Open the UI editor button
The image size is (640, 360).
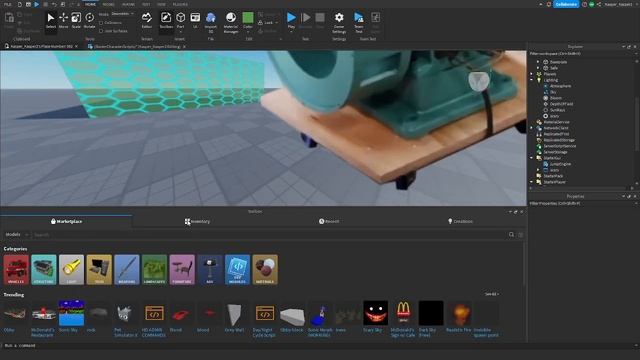tap(195, 20)
